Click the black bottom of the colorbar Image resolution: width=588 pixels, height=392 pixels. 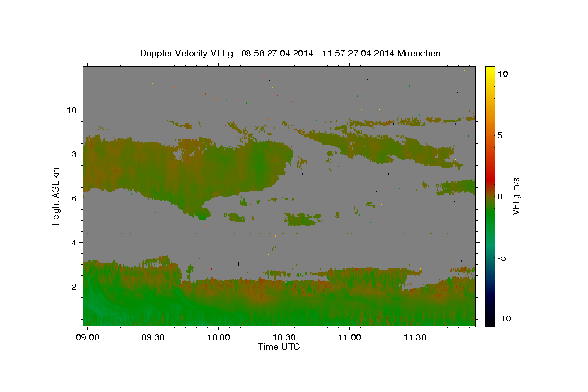(x=490, y=321)
